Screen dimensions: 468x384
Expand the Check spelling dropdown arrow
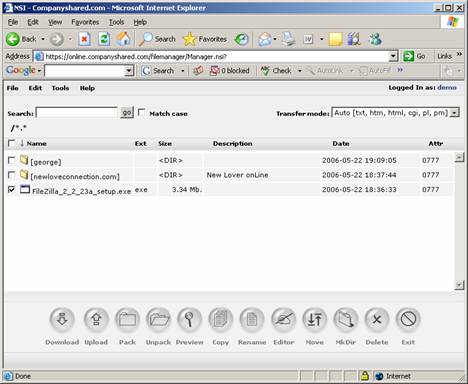pos(299,71)
